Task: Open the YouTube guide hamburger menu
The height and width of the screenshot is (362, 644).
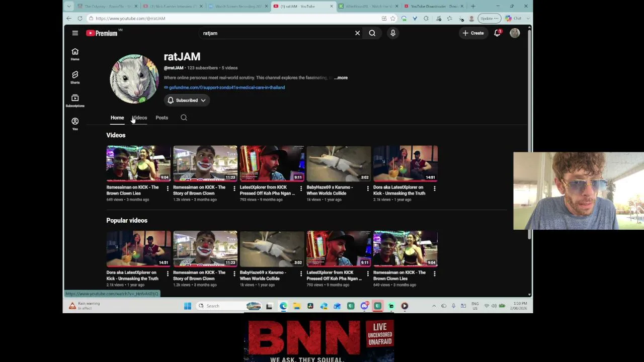Action: (75, 33)
